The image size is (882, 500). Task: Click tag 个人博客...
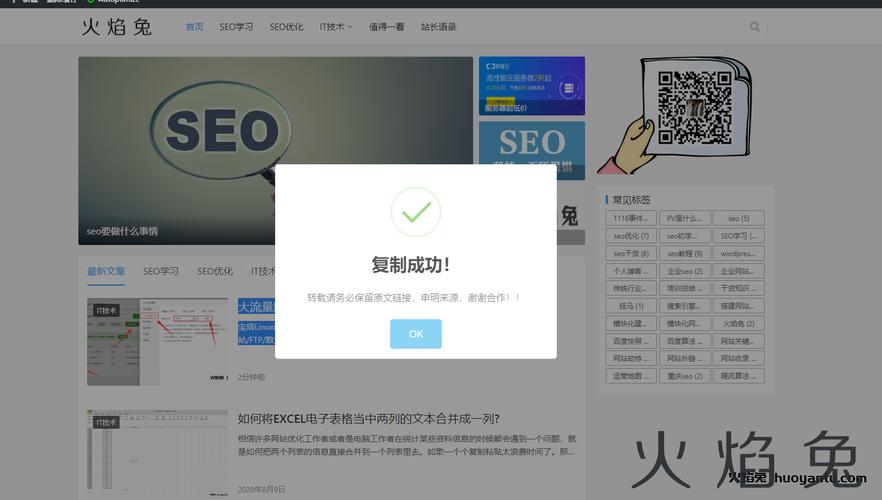pyautogui.click(x=631, y=271)
